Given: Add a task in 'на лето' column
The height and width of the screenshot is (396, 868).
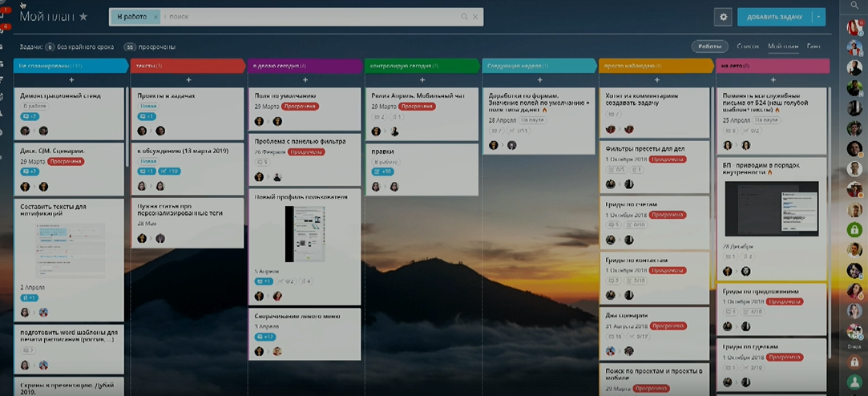Looking at the screenshot, I should pos(773,80).
